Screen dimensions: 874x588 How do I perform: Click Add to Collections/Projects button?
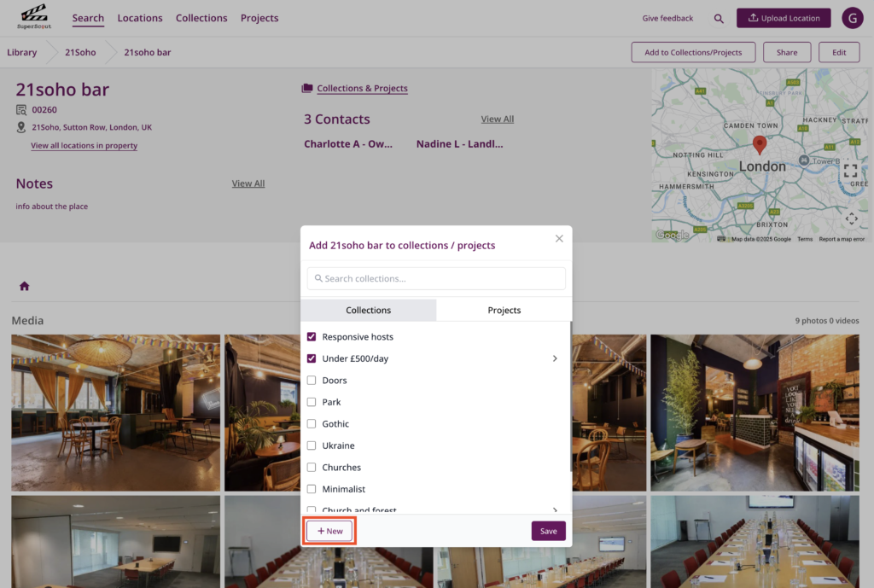tap(693, 52)
